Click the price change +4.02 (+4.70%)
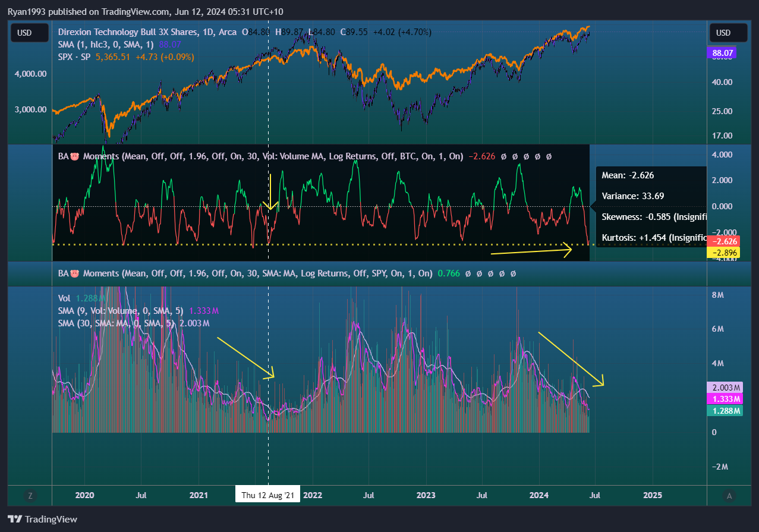Image resolution: width=759 pixels, height=532 pixels. coord(402,32)
